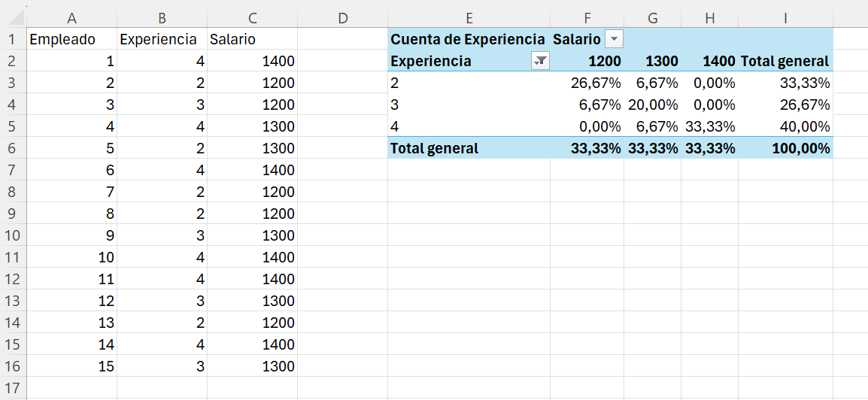
Task: Open the Salario column filter dropdown
Action: pos(615,39)
